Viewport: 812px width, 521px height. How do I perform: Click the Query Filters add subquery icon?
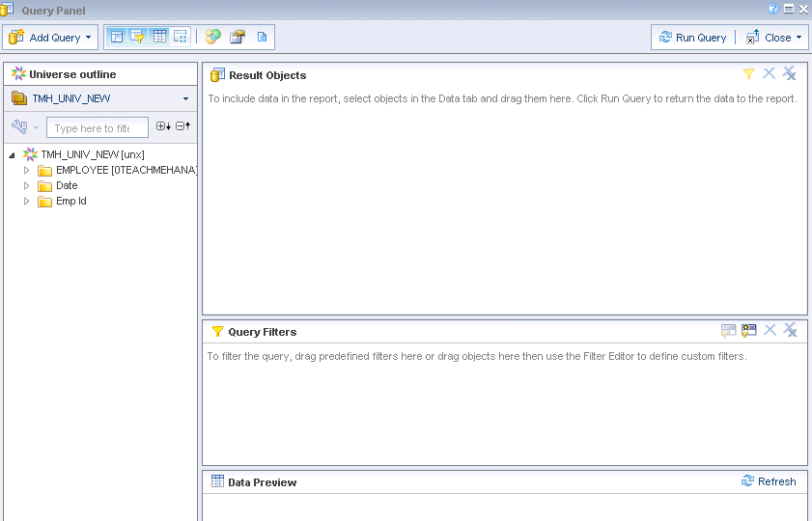pos(749,330)
